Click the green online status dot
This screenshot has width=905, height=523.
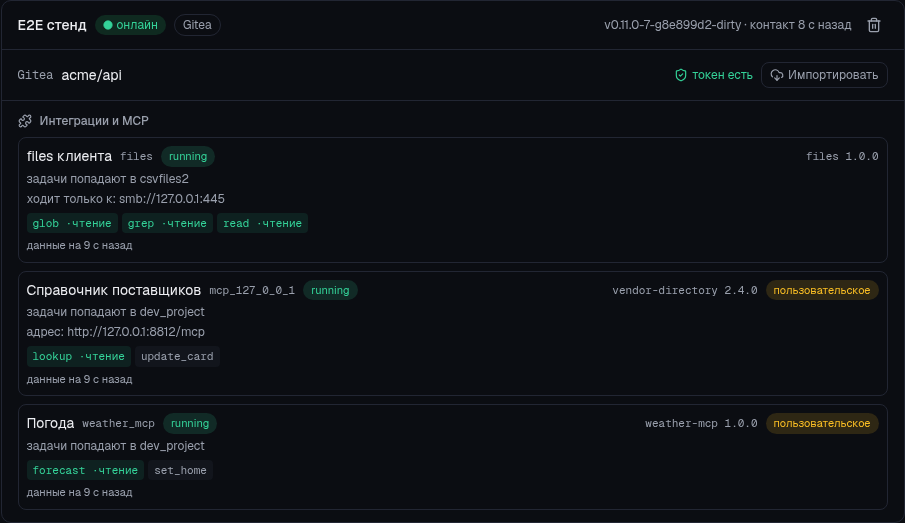tap(107, 25)
